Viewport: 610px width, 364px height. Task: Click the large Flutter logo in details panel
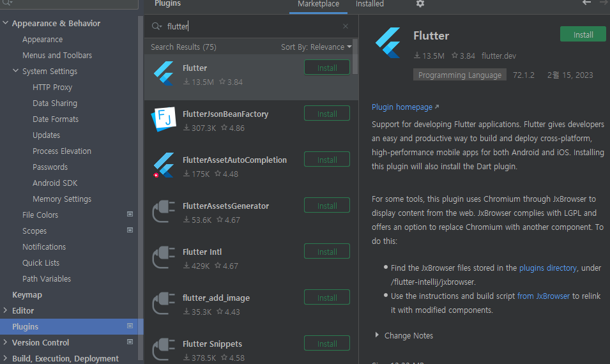(x=388, y=43)
